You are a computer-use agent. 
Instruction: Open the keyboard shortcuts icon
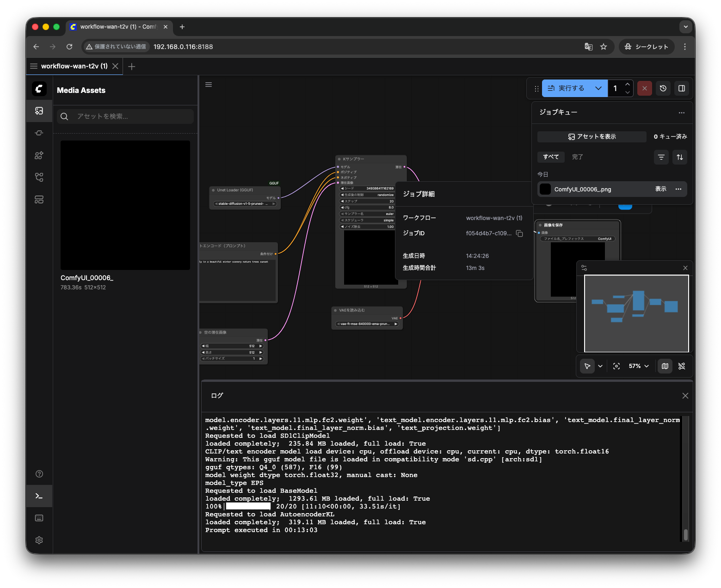39,518
